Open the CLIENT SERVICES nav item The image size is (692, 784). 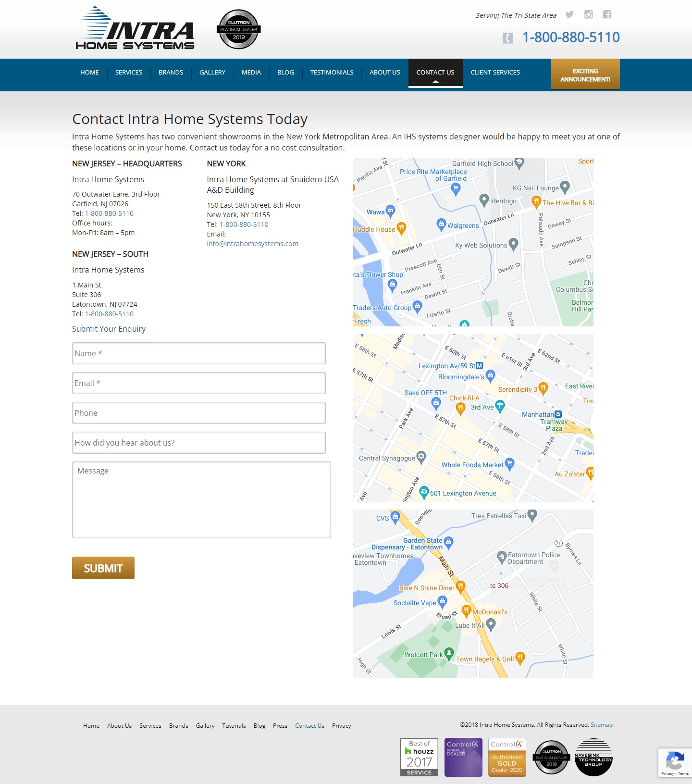pyautogui.click(x=495, y=72)
